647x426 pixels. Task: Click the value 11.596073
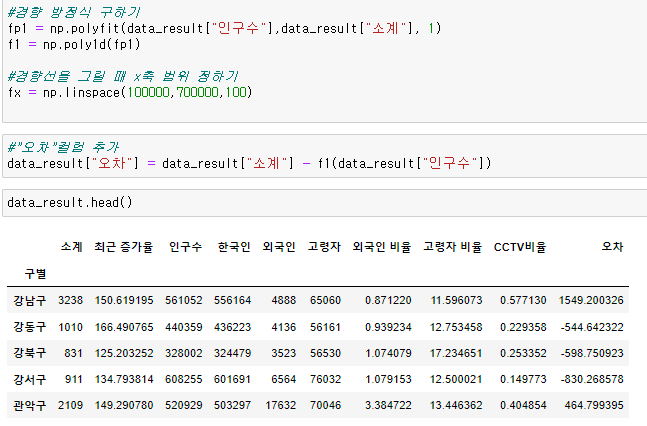pyautogui.click(x=456, y=300)
